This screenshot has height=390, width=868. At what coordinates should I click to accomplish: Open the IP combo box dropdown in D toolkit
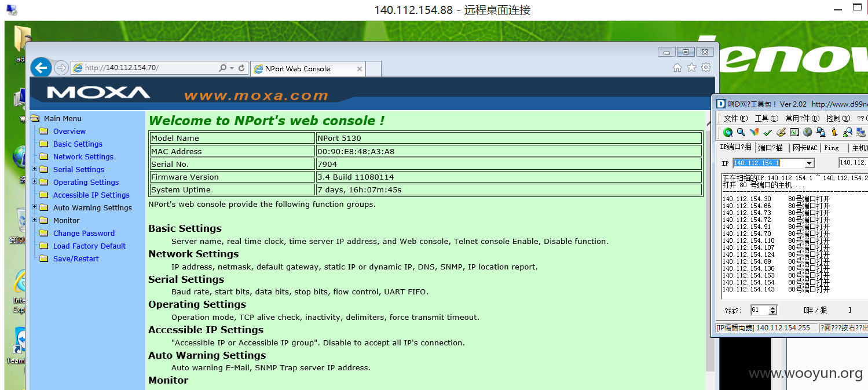pos(810,163)
